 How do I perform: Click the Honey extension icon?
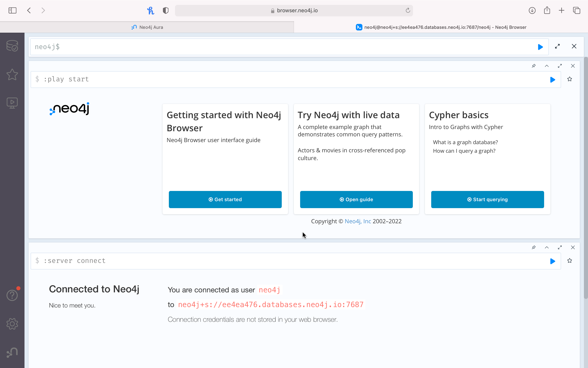151,10
